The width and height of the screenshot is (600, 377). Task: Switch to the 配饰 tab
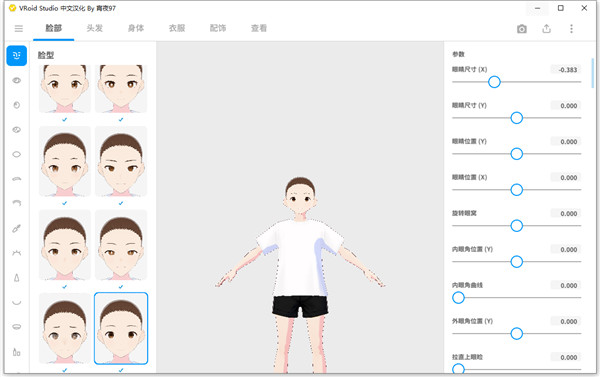click(218, 28)
